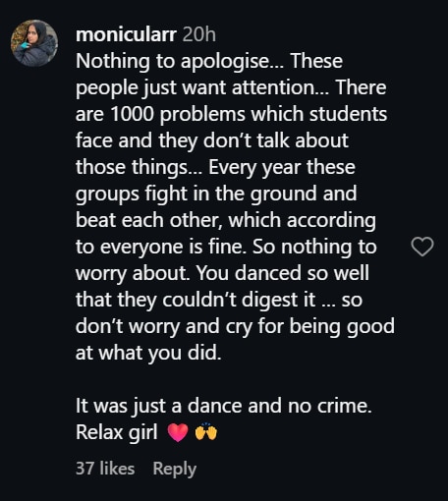Click the phrase 'You danced so well'

[282, 273]
